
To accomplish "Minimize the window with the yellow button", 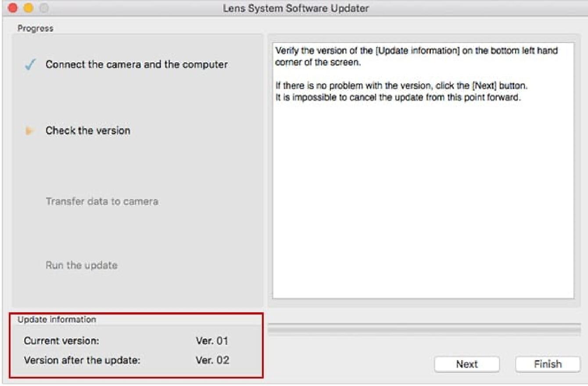I will click(x=28, y=8).
